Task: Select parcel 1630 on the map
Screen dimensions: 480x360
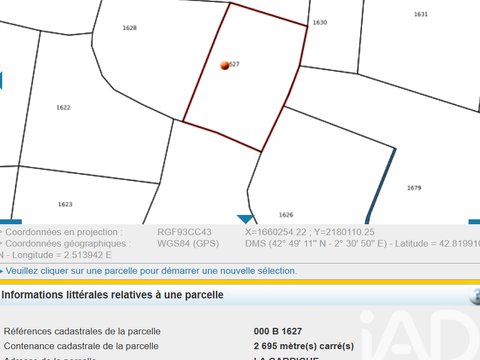Action: coord(320,22)
